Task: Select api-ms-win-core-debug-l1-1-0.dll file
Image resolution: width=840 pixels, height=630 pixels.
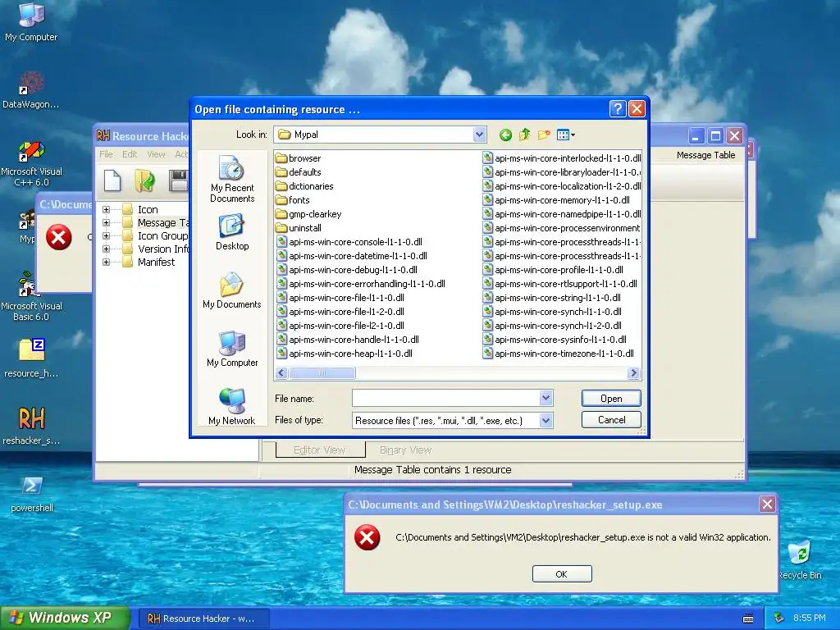Action: 347,269
